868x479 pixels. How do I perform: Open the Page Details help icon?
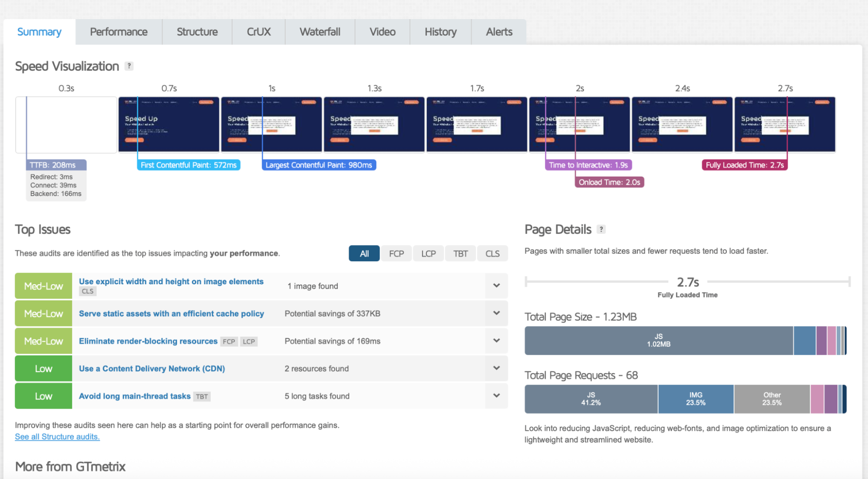[601, 229]
